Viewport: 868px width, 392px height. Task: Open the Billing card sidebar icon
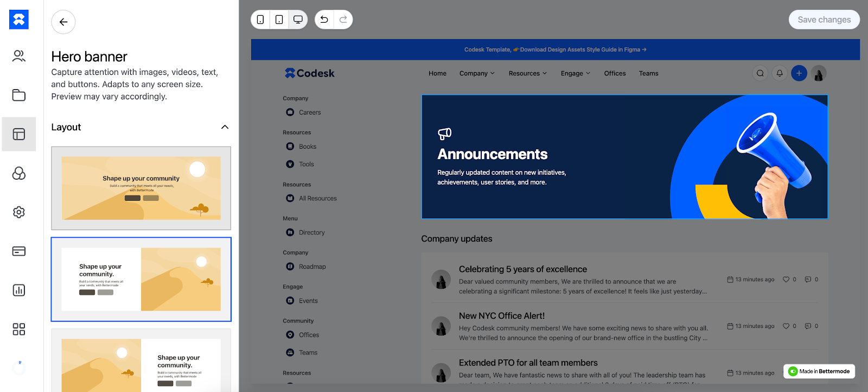[x=19, y=251]
